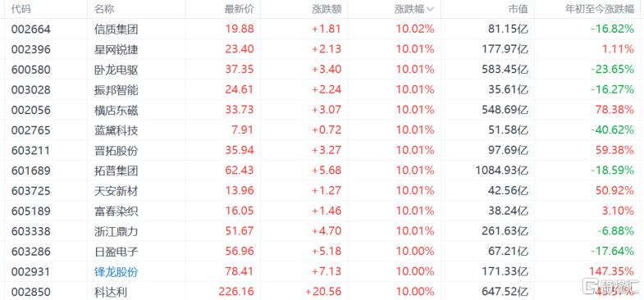Screen dimensions: 644x300
Task: Select stock code 002396 星网锐捷
Action: click(31, 49)
